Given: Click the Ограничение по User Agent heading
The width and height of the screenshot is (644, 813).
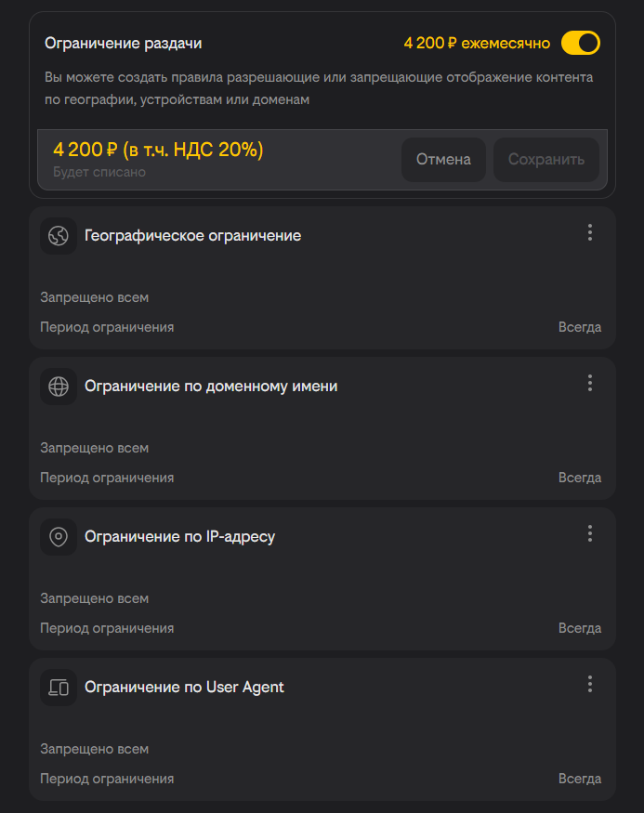Looking at the screenshot, I should (184, 688).
